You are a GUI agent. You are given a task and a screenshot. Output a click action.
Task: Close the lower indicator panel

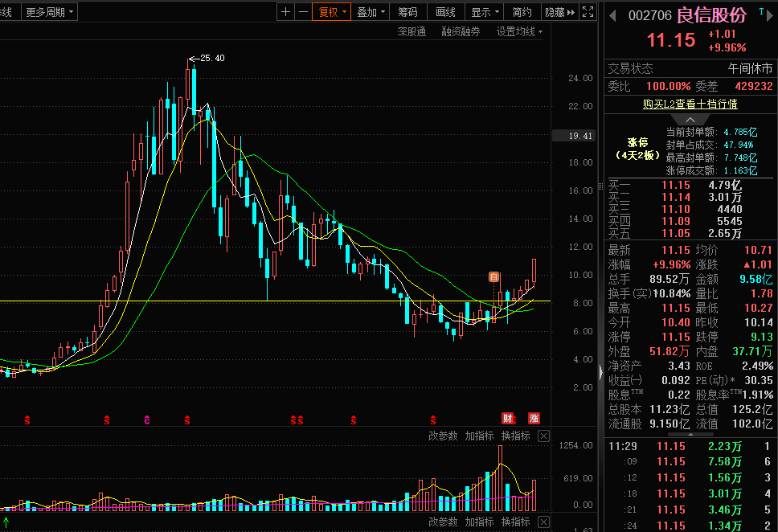point(544,522)
